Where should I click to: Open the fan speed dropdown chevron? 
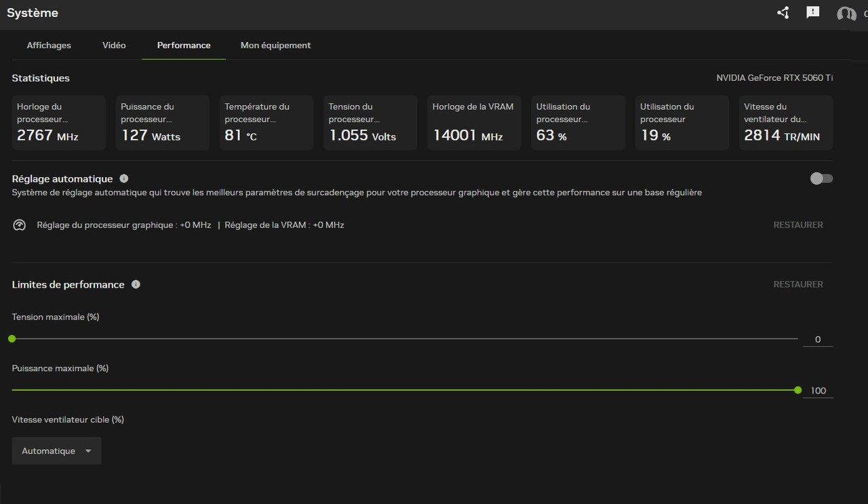87,450
